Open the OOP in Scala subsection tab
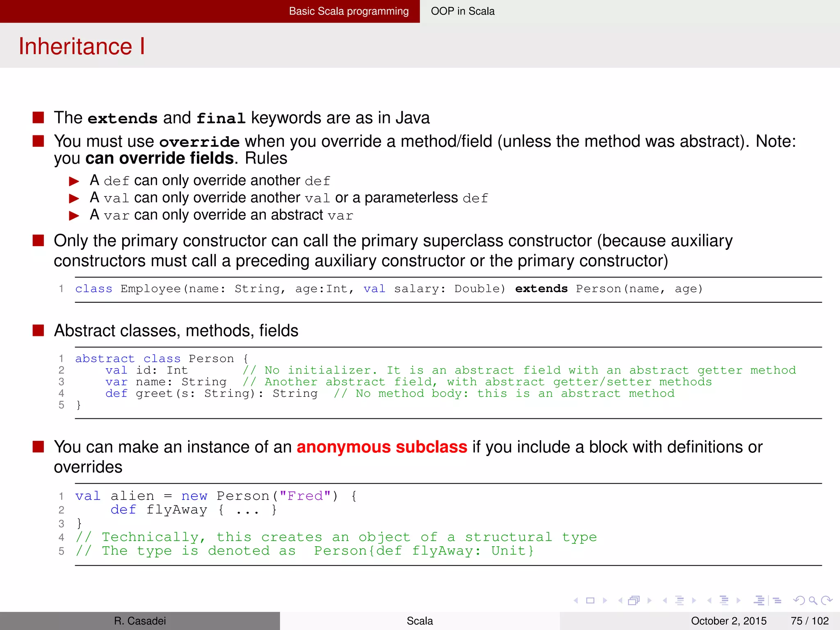This screenshot has width=840, height=630. pyautogui.click(x=463, y=11)
